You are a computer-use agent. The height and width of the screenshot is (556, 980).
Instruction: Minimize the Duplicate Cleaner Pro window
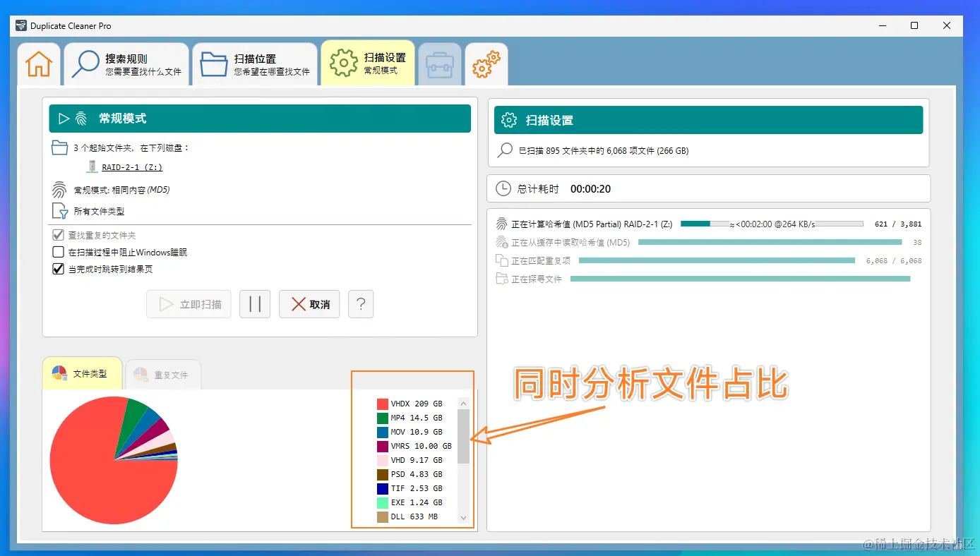(x=882, y=26)
